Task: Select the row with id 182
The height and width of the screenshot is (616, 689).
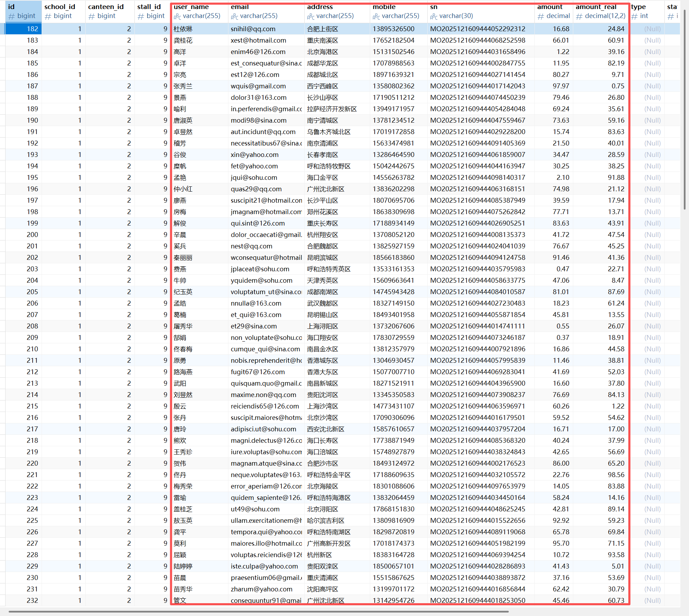Action: pos(32,29)
